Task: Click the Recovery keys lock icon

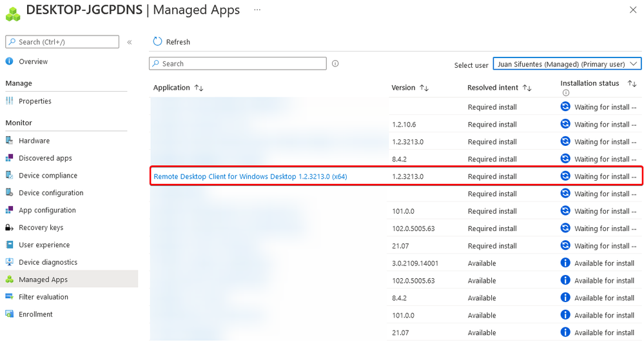Action: [10, 227]
